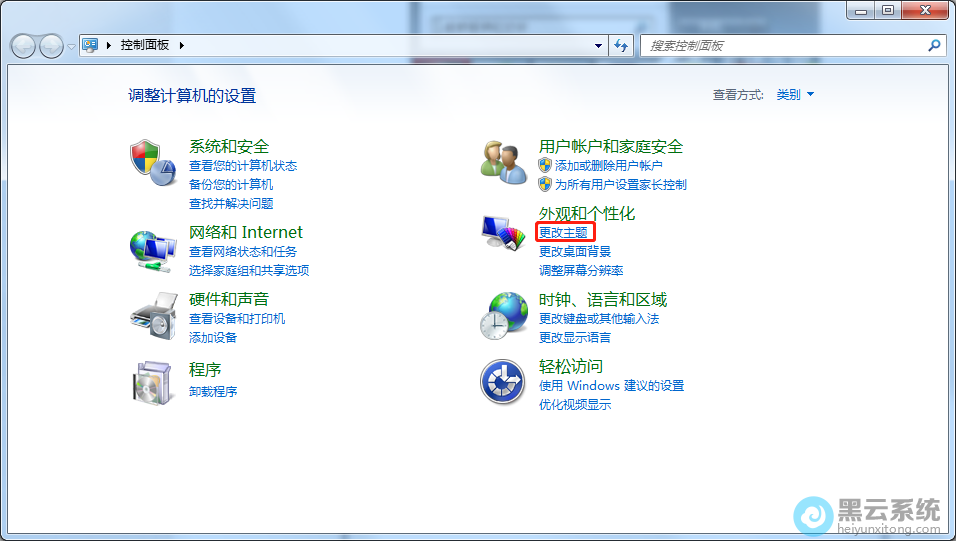Click the Ease of Access icon
The width and height of the screenshot is (956, 541).
[x=503, y=382]
